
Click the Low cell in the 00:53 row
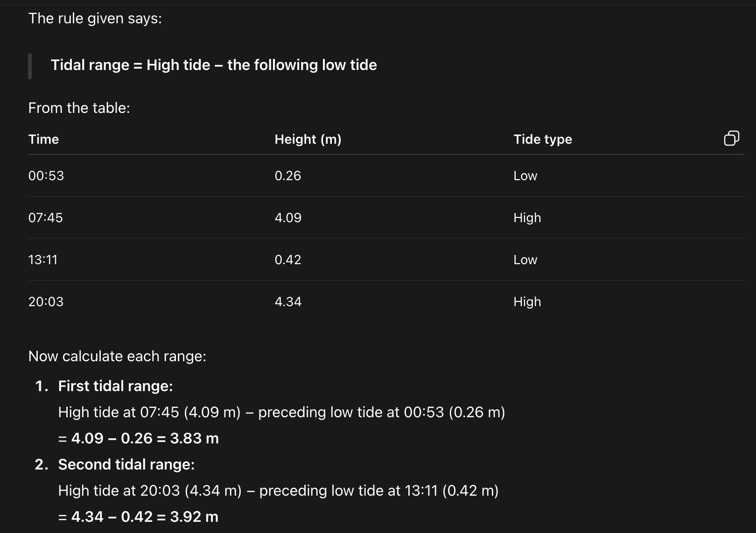pyautogui.click(x=525, y=176)
